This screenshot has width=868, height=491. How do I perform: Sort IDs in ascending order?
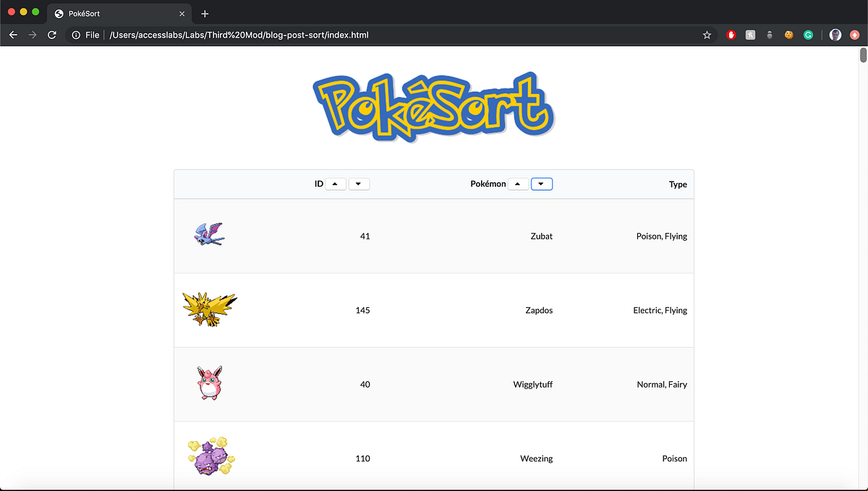[335, 184]
